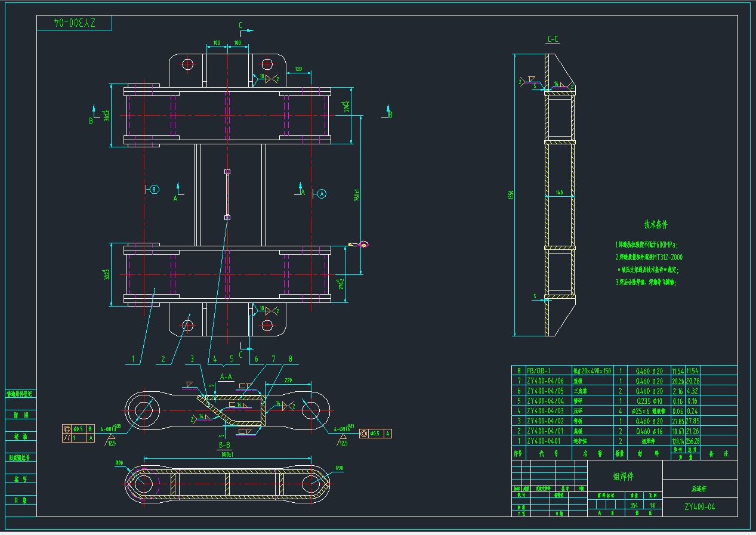
Task: Select balloon number 1 leader label
Action: 134,359
